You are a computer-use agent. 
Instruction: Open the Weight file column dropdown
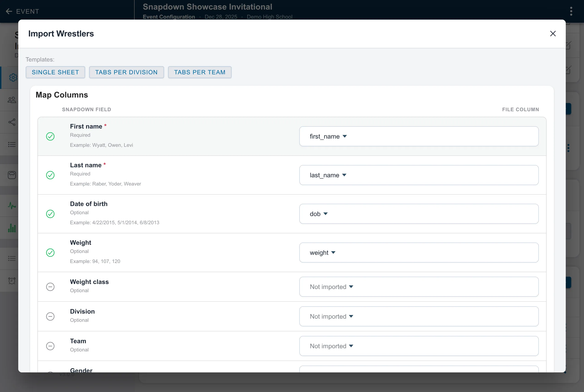[x=419, y=253]
